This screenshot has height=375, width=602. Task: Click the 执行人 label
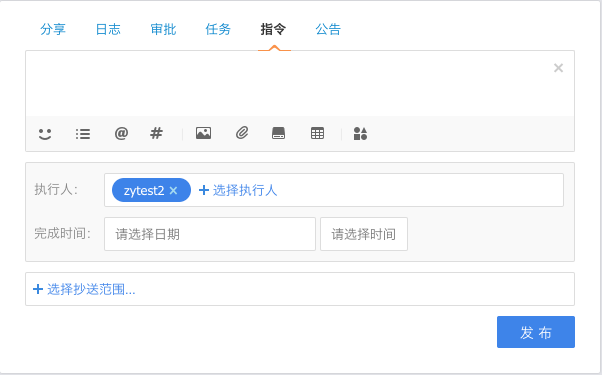click(x=56, y=189)
